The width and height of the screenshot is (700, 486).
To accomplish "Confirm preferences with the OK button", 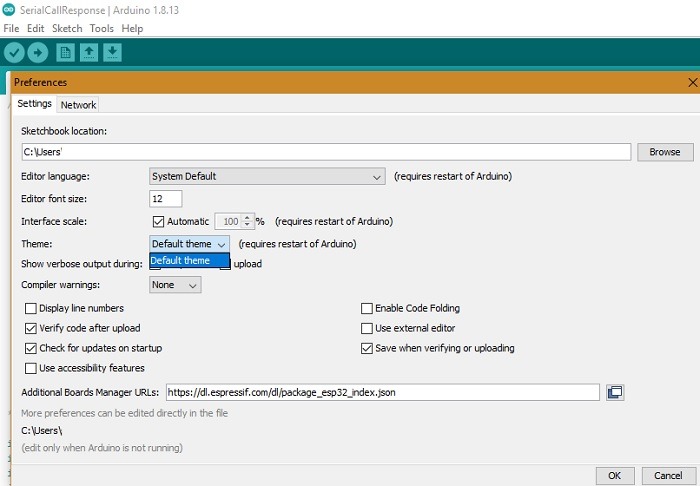I will point(615,476).
